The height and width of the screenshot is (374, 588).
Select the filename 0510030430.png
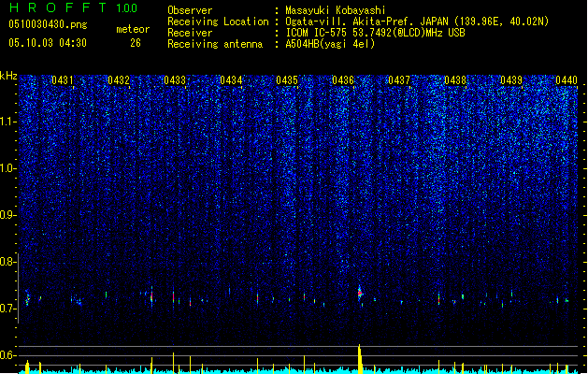click(48, 24)
